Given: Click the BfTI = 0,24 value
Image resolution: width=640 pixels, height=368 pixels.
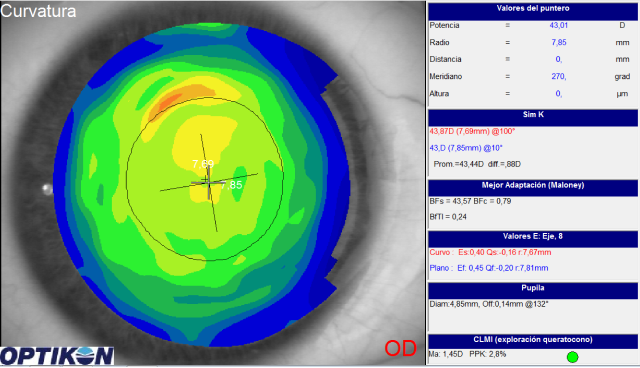Looking at the screenshot, I should (x=448, y=217).
